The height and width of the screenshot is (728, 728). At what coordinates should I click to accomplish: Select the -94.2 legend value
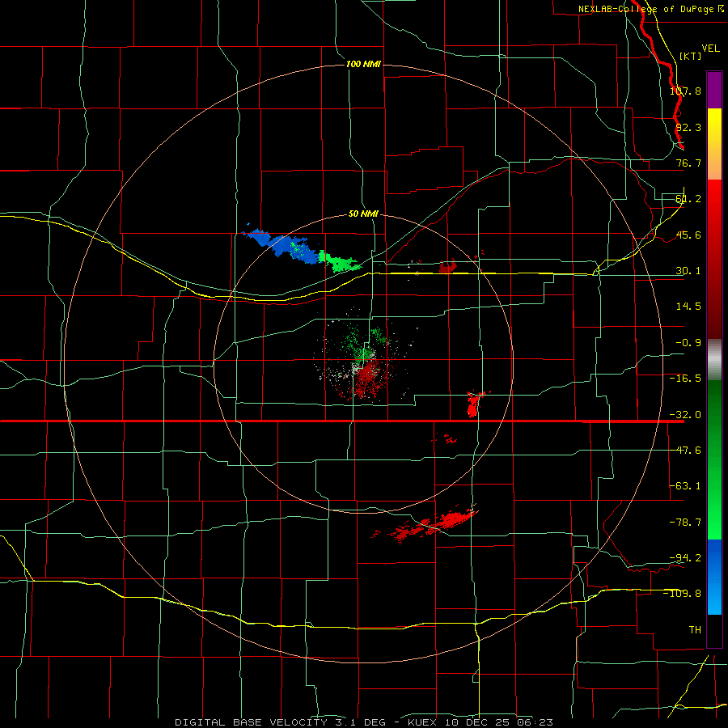(685, 557)
